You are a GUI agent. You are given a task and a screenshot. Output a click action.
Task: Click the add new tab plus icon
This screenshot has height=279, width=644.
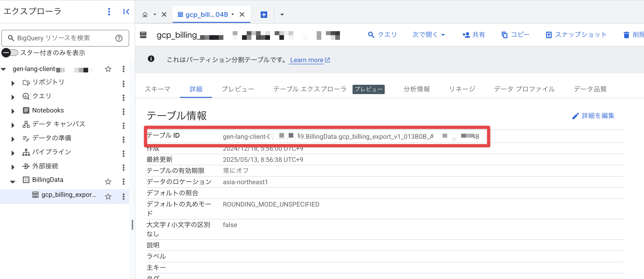pos(264,14)
